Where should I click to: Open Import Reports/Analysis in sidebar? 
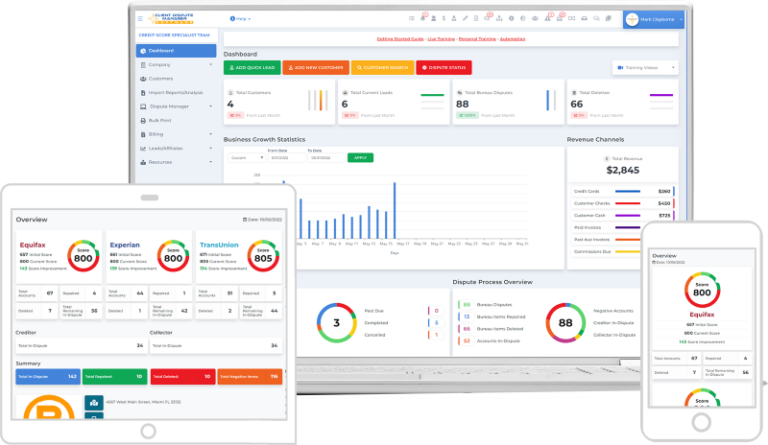(176, 92)
